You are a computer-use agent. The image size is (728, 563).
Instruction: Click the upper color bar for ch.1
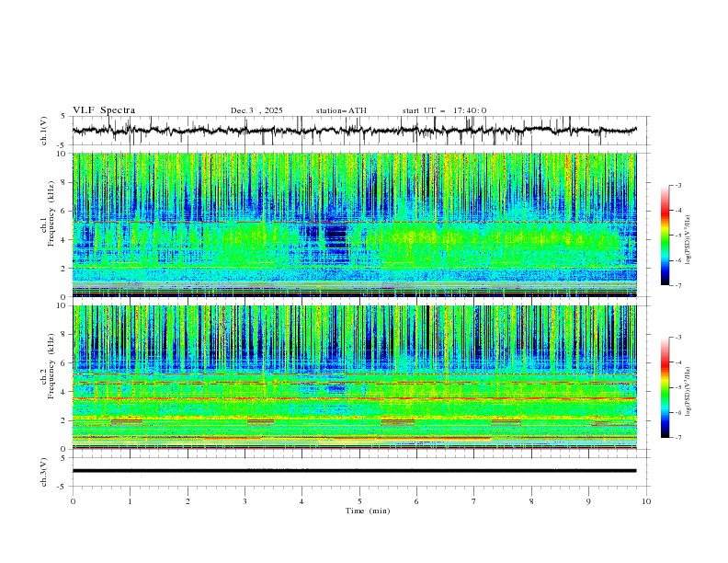pos(665,235)
